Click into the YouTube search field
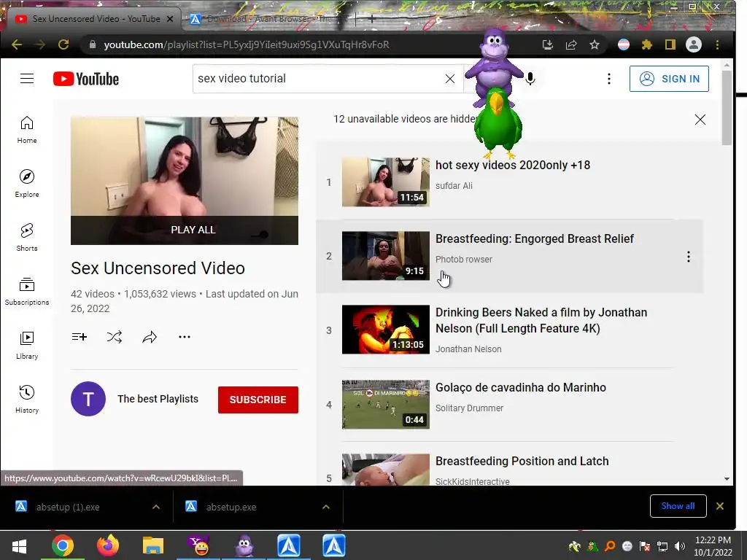Screen dimensions: 747x560 click(318, 79)
